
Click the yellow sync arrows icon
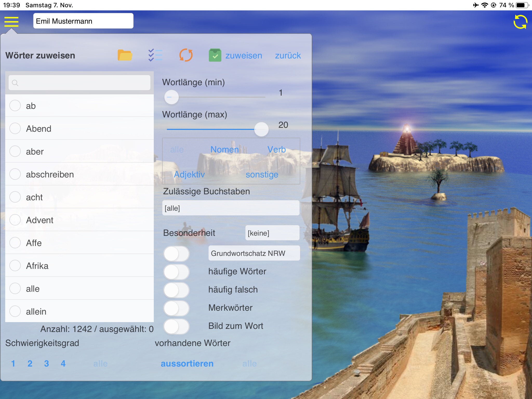pos(520,22)
